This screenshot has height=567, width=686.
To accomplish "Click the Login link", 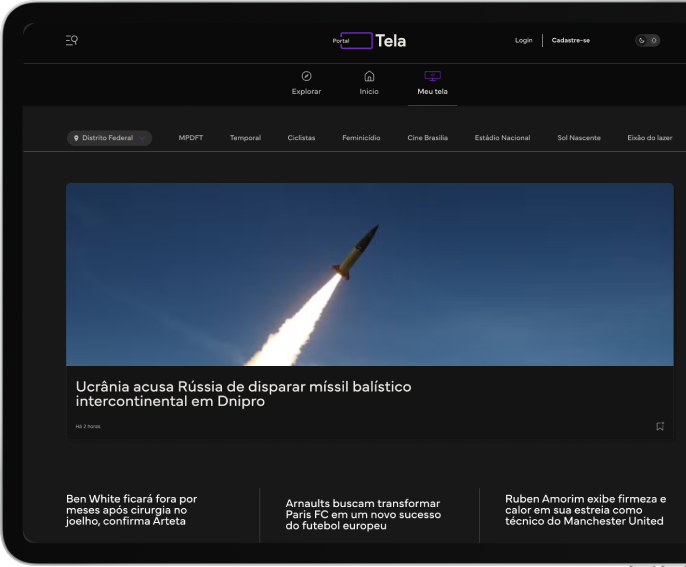I will click(523, 40).
